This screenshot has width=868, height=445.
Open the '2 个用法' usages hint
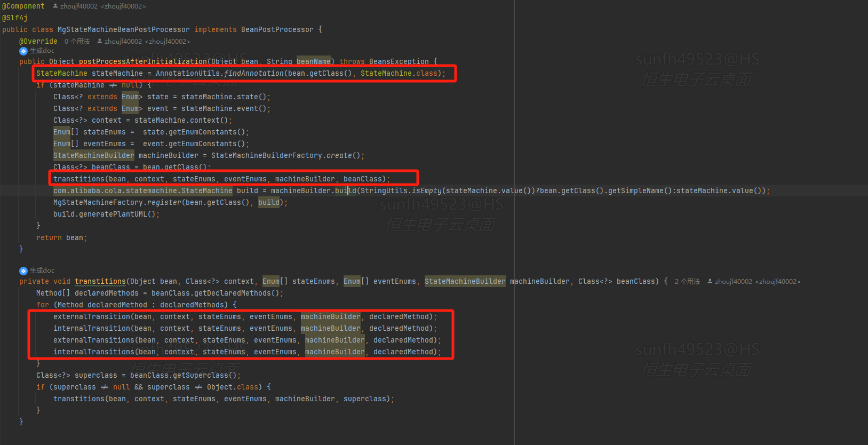coord(687,282)
